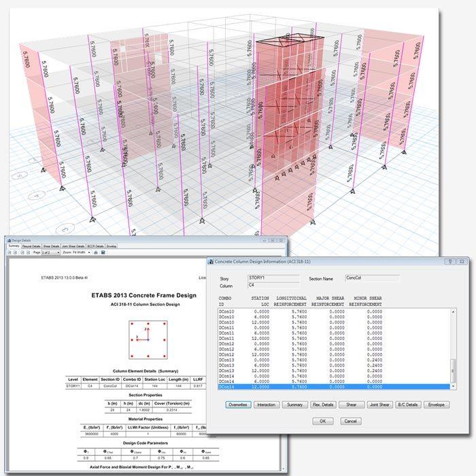Image resolution: width=476 pixels, height=476 pixels.
Task: Click the Joint Shear button
Action: click(x=379, y=405)
